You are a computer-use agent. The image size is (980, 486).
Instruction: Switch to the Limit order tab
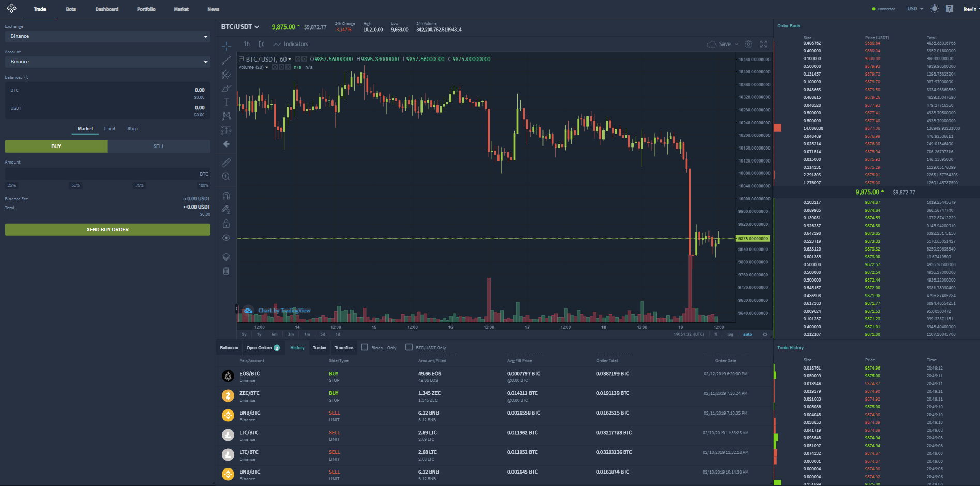(110, 129)
